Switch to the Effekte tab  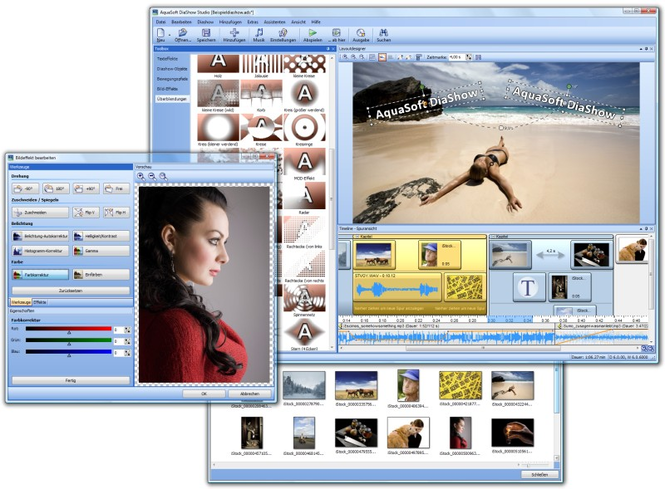click(x=40, y=302)
